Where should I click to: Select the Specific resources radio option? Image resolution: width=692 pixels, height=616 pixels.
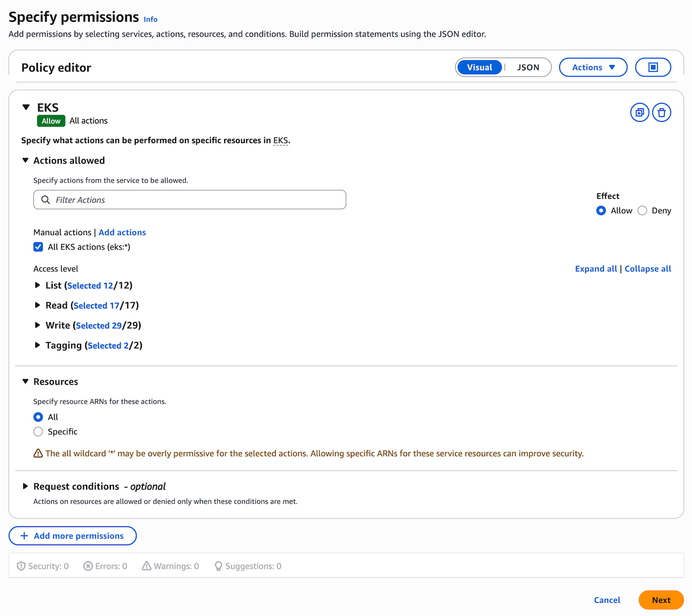coord(38,432)
